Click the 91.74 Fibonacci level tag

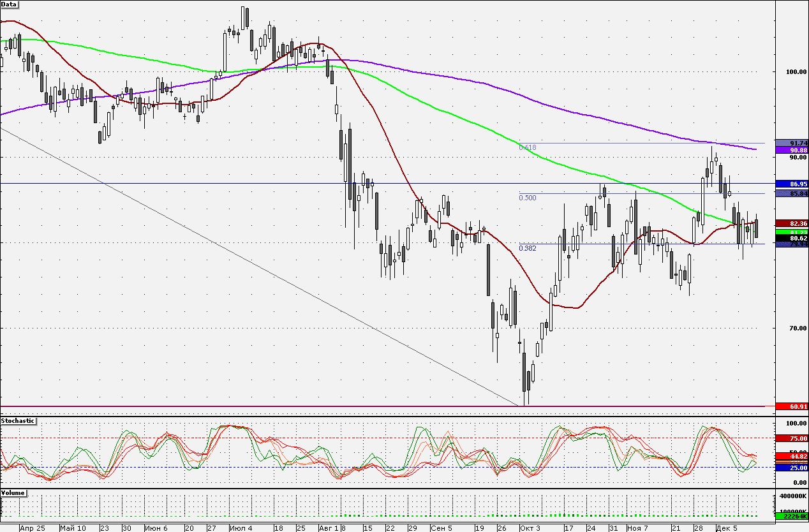coord(790,143)
